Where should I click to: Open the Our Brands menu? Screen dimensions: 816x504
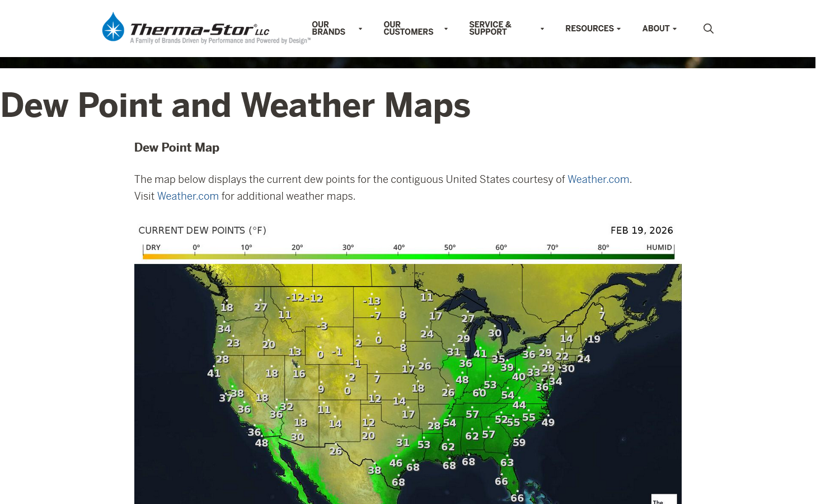329,29
